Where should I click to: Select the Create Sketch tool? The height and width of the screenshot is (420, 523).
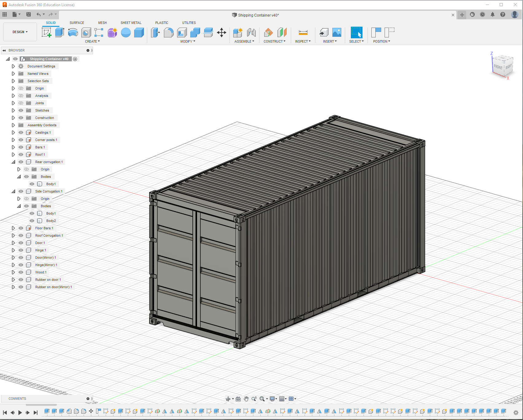tap(47, 32)
